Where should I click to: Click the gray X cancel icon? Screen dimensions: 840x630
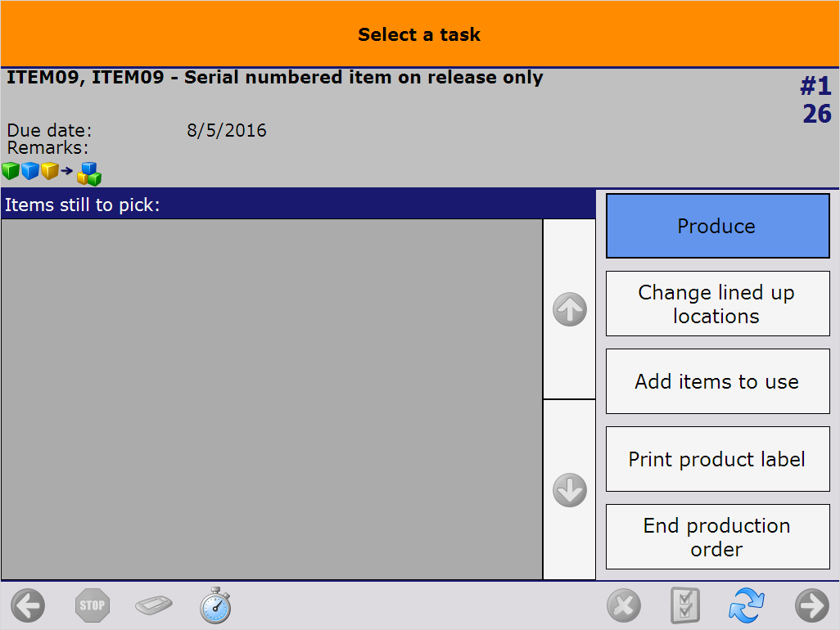coord(624,606)
